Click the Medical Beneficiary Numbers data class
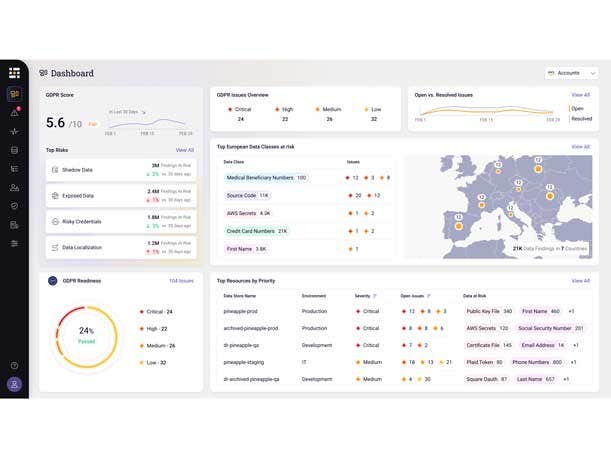611x458 pixels. tap(258, 177)
